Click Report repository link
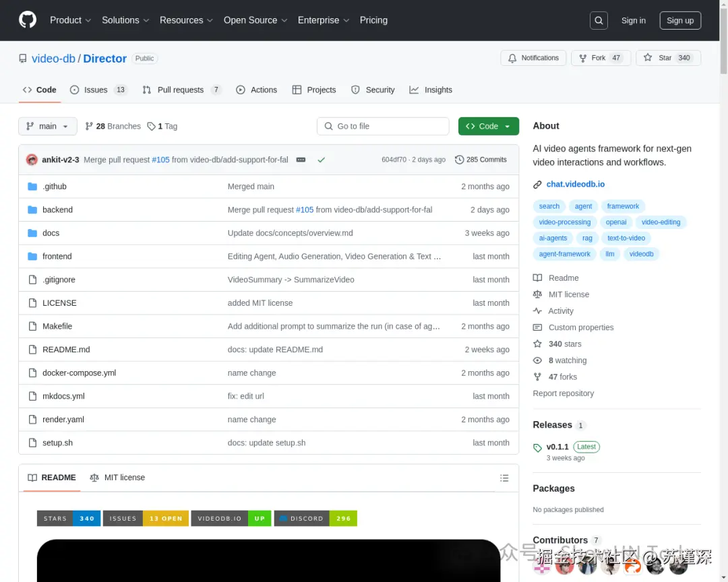728x582 pixels. [x=563, y=393]
